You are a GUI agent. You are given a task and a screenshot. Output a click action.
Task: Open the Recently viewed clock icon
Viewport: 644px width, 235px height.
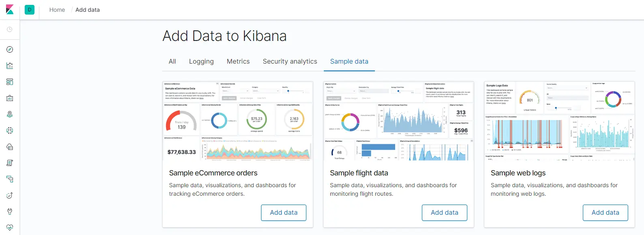(x=10, y=30)
